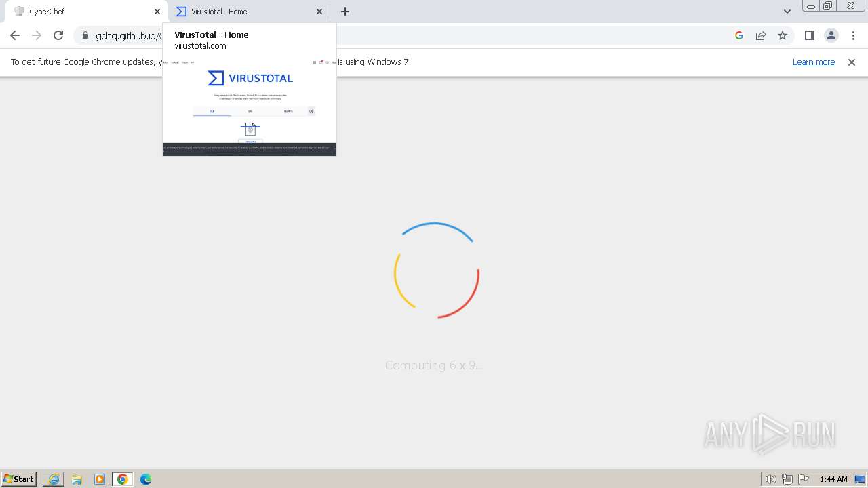Open the Chrome profile avatar

point(831,35)
